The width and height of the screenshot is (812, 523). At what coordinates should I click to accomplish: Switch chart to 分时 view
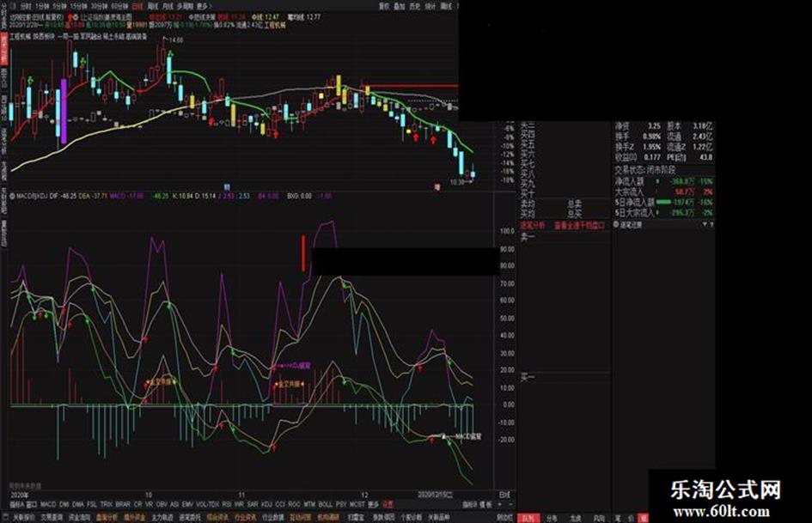coord(26,7)
